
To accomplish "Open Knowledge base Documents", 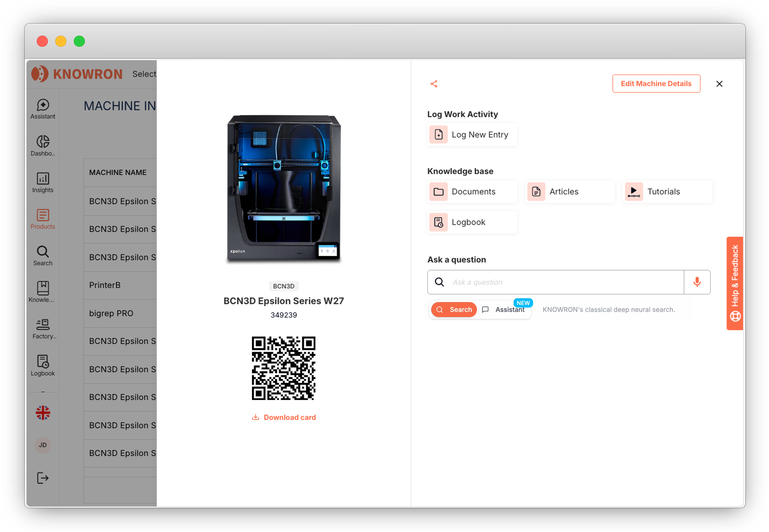I will tap(472, 192).
